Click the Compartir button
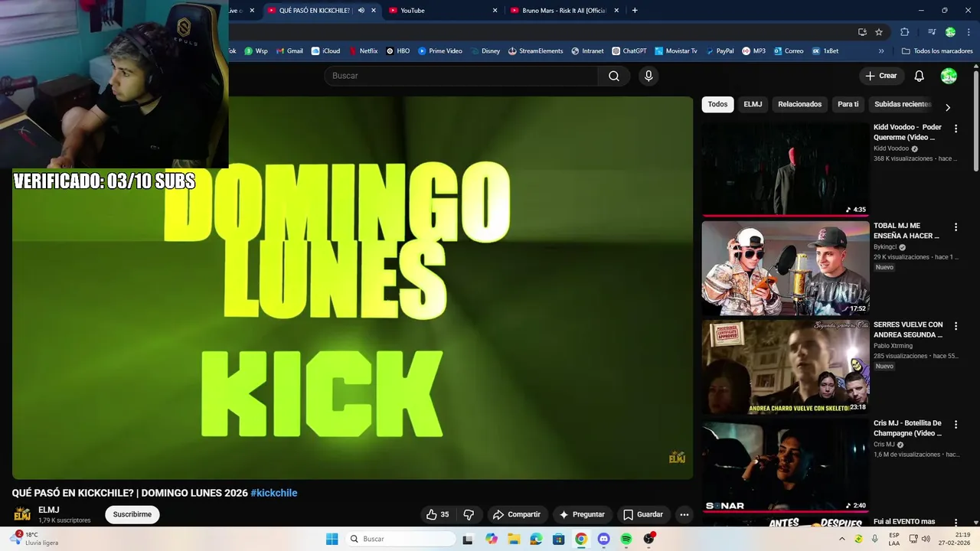Image resolution: width=980 pixels, height=551 pixels. [517, 514]
